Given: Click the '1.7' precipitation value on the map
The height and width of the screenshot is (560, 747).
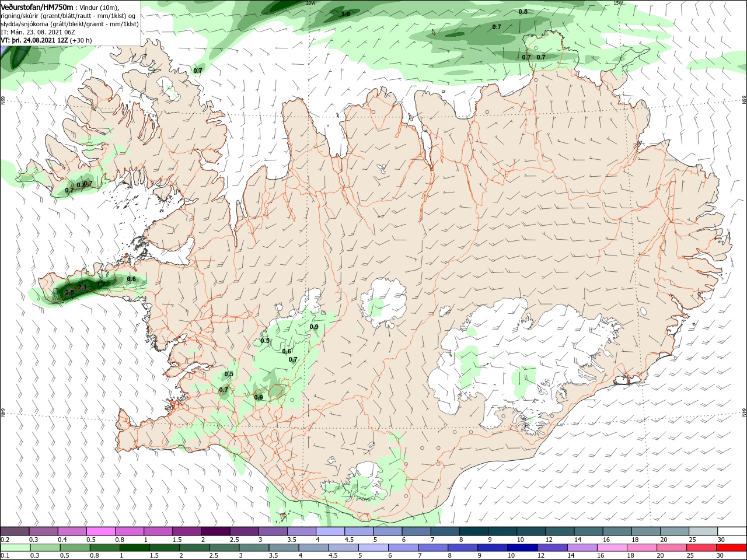Looking at the screenshot, I should [x=102, y=284].
